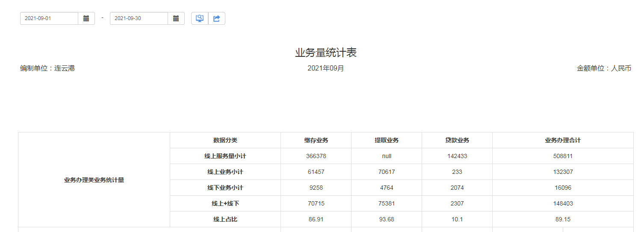Select percentage value 10.1
Image resolution: width=644 pixels, height=232 pixels.
pos(457,219)
